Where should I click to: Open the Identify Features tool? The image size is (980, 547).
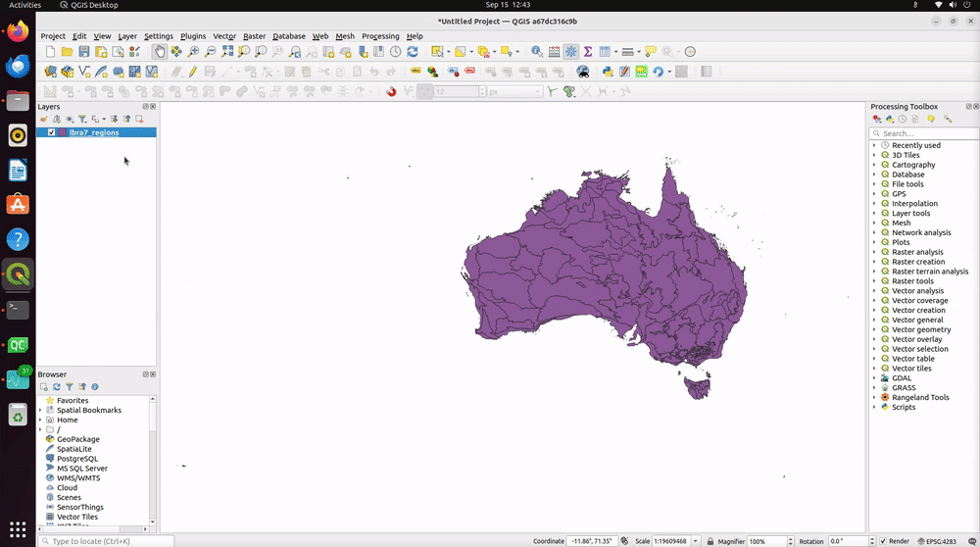point(537,52)
